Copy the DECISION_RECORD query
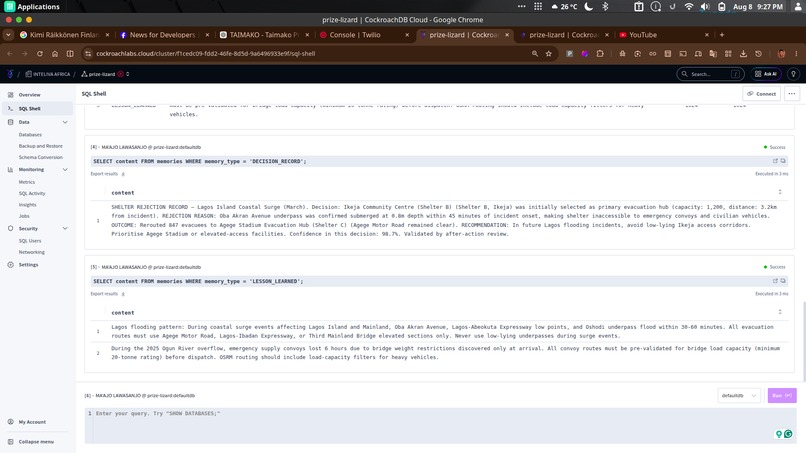This screenshot has height=453, width=806. click(783, 161)
